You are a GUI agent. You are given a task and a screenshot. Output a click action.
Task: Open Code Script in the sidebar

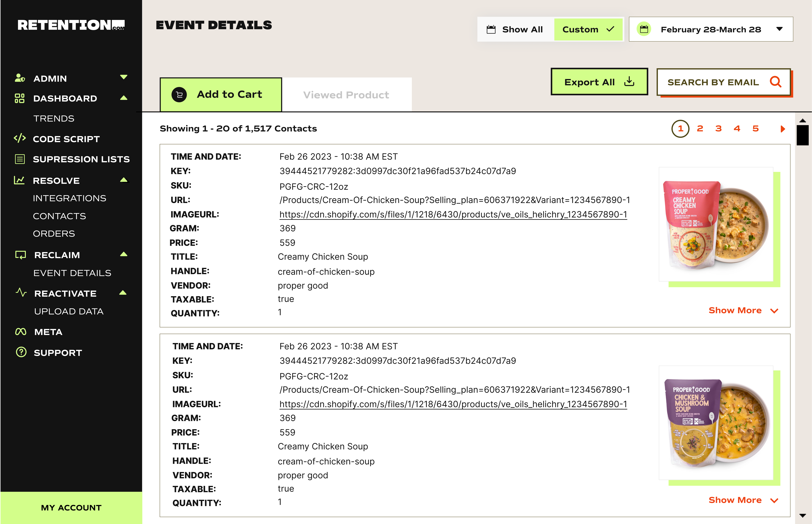(66, 139)
